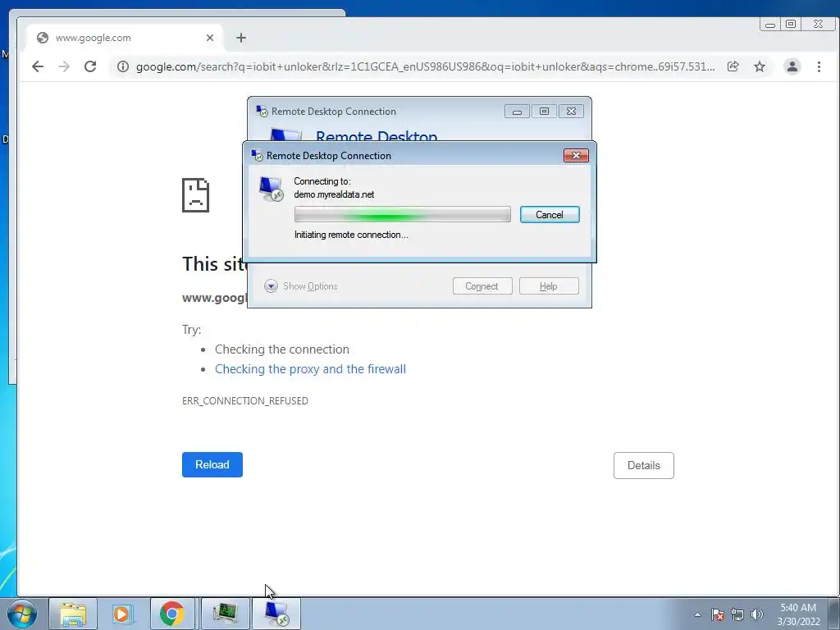Click the taskbar clock showing 5:40 AM

[798, 614]
